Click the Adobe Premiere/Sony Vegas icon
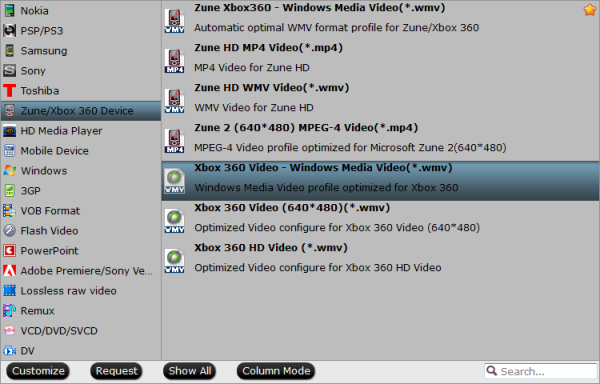The image size is (600, 384). point(9,270)
